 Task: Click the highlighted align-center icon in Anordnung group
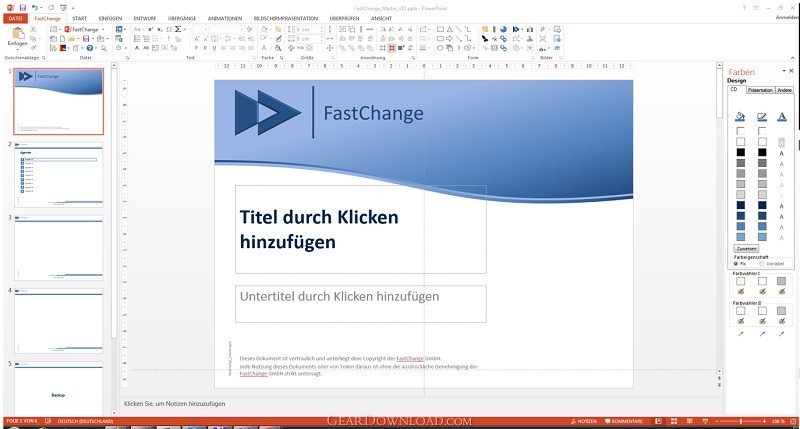(x=392, y=48)
